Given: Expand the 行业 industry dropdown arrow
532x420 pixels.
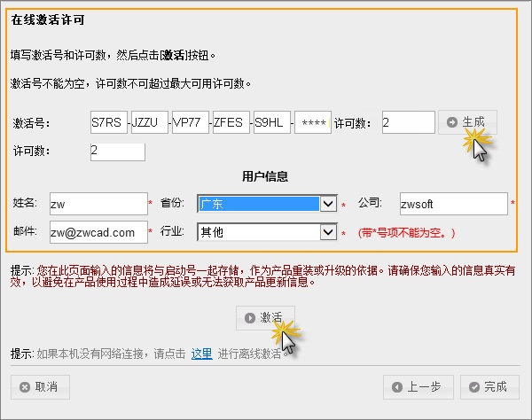Looking at the screenshot, I should (x=328, y=232).
